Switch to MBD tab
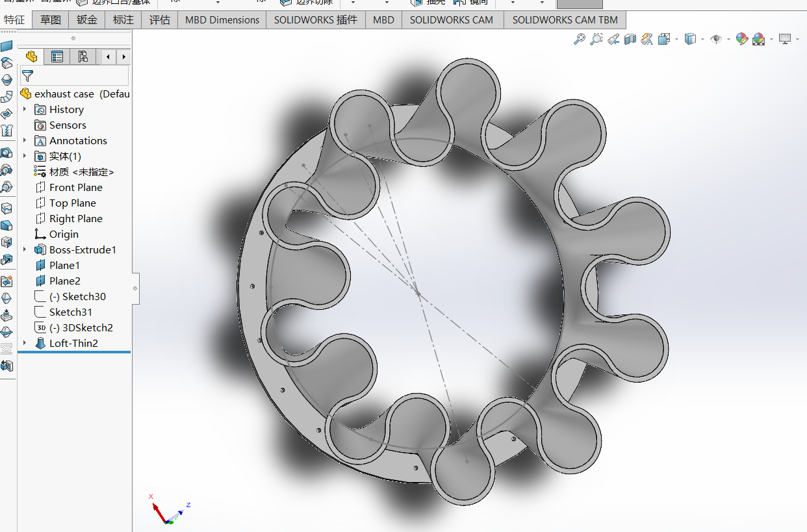Screen dimensions: 807x532 [383, 20]
